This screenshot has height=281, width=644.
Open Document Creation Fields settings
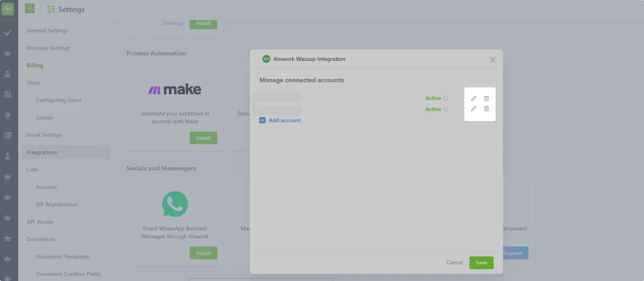pos(68,274)
